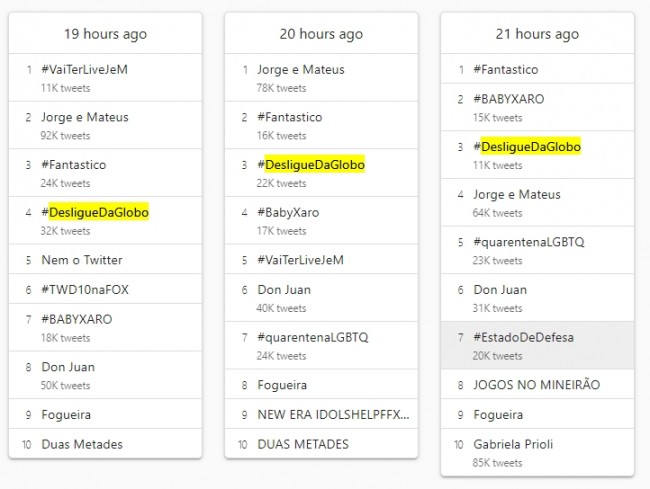The width and height of the screenshot is (650, 489).
Task: Select #Fantastico with 24K tweets
Action: pyautogui.click(x=74, y=165)
